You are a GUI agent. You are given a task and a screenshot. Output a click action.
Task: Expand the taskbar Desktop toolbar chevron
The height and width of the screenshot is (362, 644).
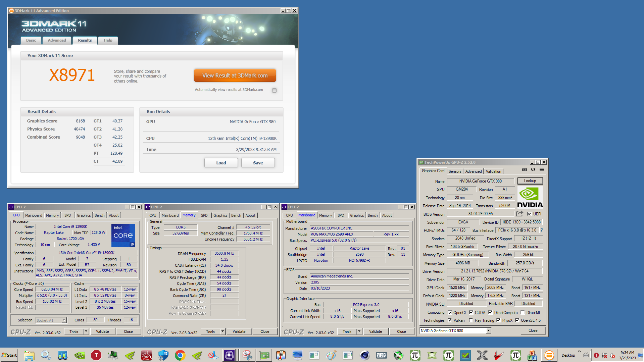point(579,352)
